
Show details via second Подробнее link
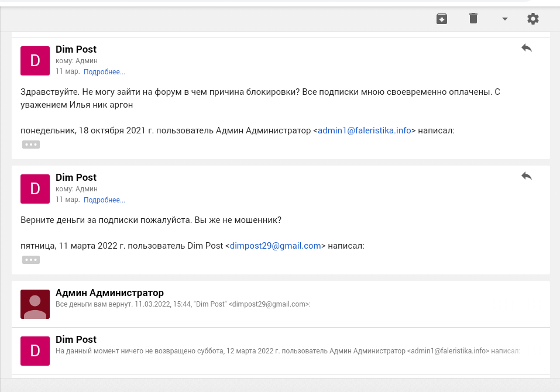click(104, 200)
